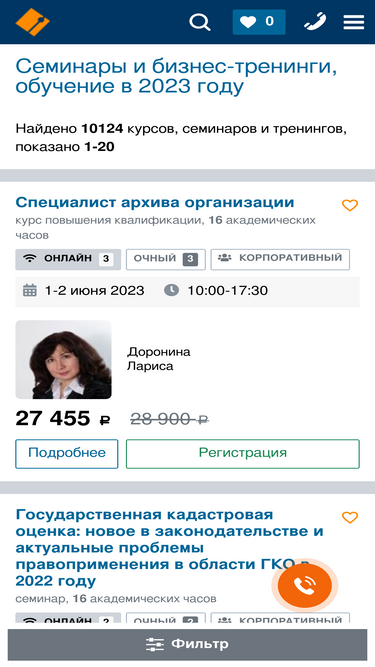Image resolution: width=375 pixels, height=667 pixels.
Task: Tap the phone handset icon in header
Action: [x=315, y=22]
